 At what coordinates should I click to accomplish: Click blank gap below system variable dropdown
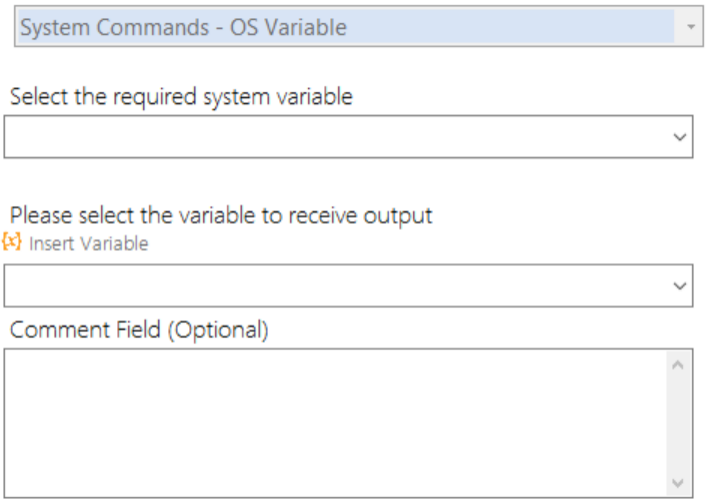[x=349, y=180]
